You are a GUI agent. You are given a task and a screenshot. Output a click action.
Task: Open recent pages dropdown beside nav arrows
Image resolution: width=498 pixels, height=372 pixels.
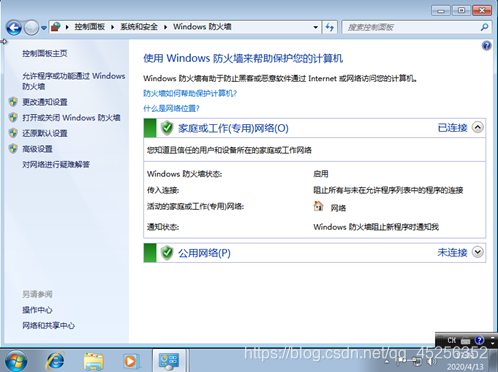pos(44,28)
